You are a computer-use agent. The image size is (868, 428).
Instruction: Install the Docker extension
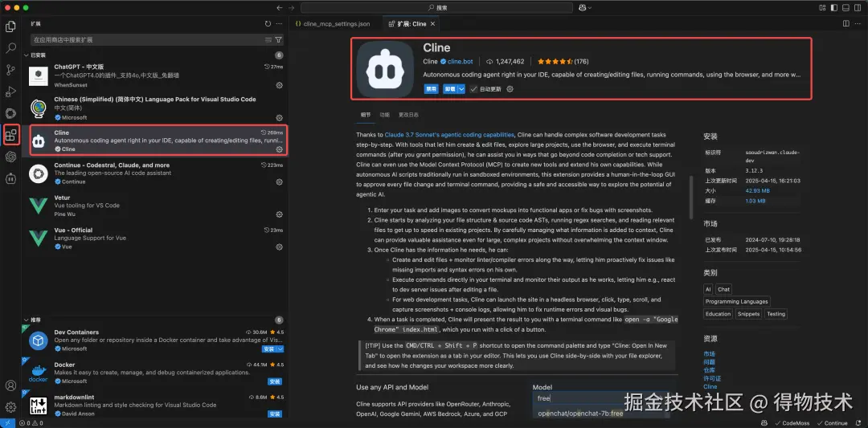click(275, 381)
